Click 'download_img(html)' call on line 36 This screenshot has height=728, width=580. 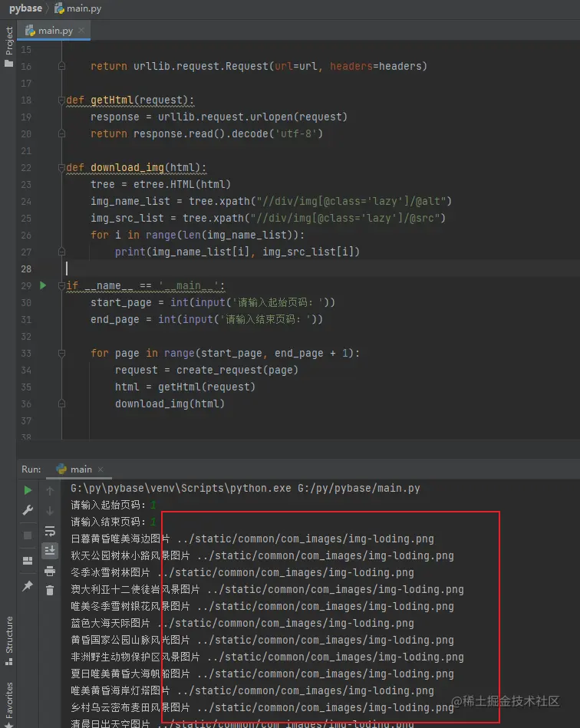coord(170,404)
